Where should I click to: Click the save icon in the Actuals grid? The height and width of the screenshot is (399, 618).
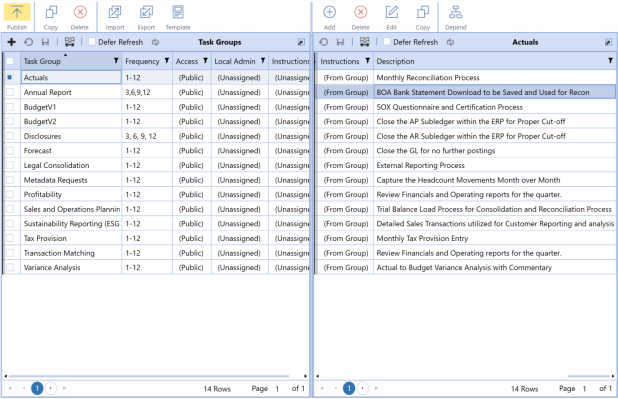(340, 42)
